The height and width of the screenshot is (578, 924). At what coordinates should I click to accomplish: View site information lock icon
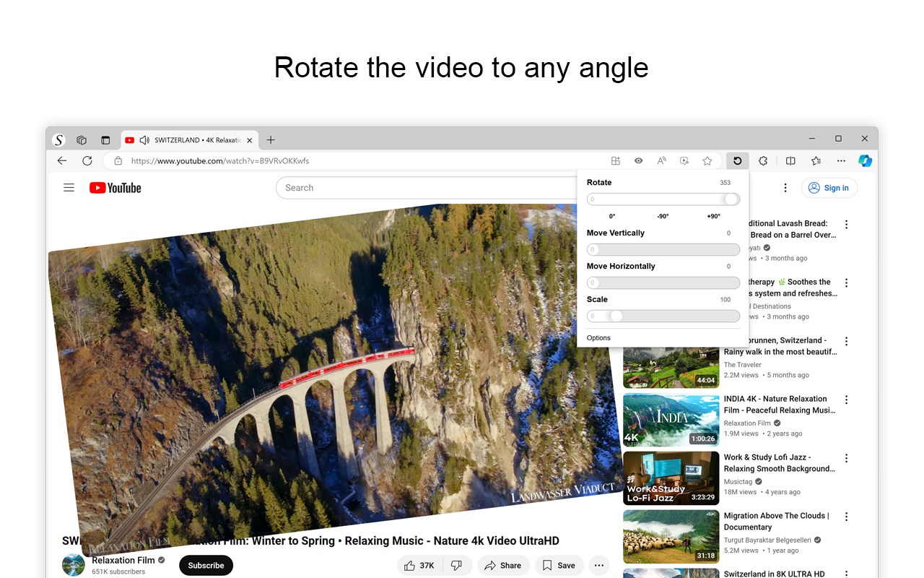tap(118, 161)
